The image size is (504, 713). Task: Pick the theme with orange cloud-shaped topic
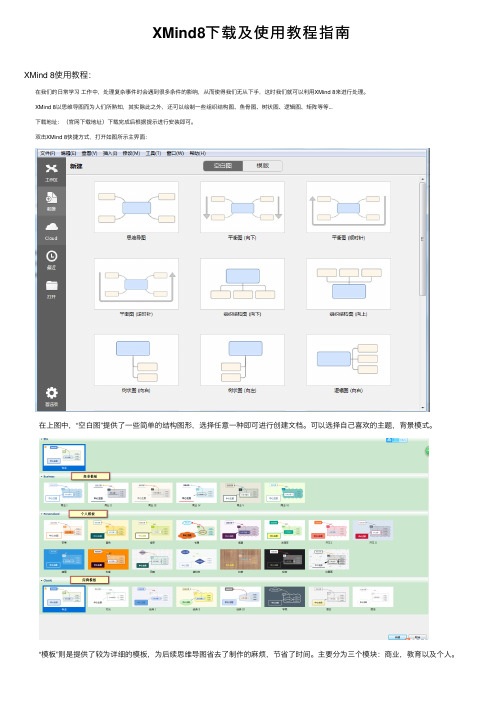tap(196, 530)
